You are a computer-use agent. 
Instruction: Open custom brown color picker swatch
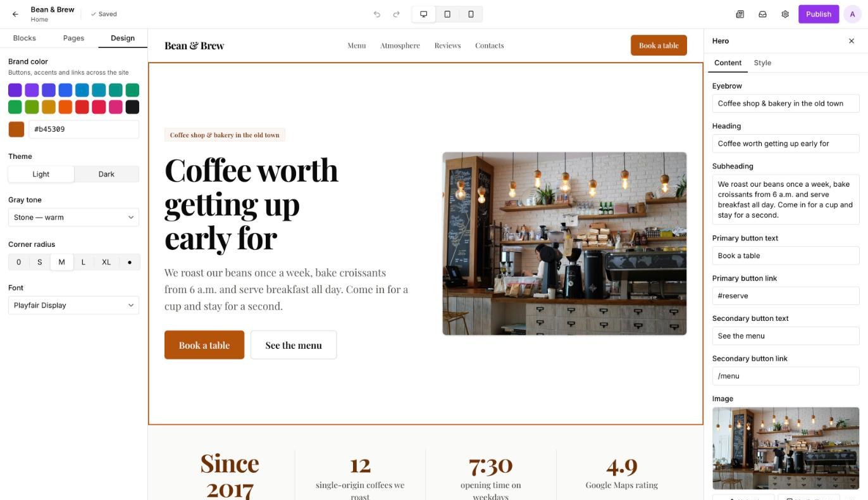(x=16, y=129)
